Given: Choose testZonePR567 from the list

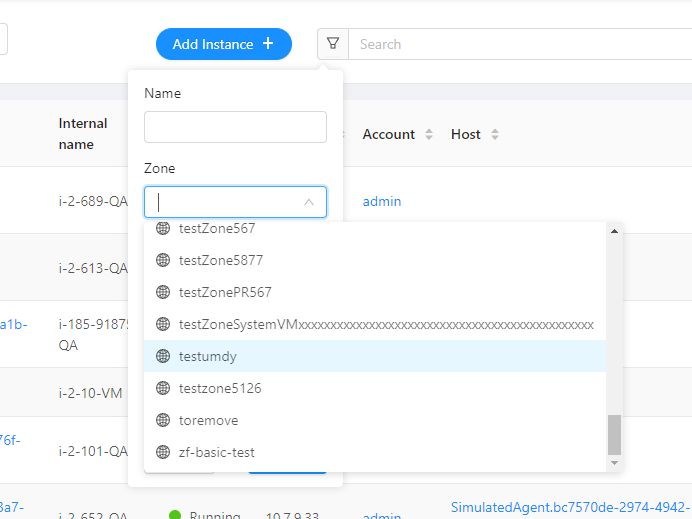Looking at the screenshot, I should coord(375,292).
